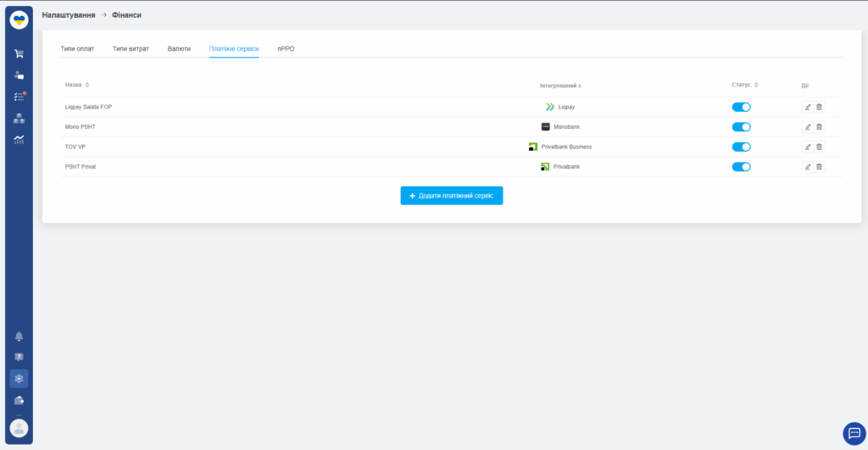Open the wallet sidebar icon
This screenshot has height=450, width=868.
pyautogui.click(x=19, y=400)
